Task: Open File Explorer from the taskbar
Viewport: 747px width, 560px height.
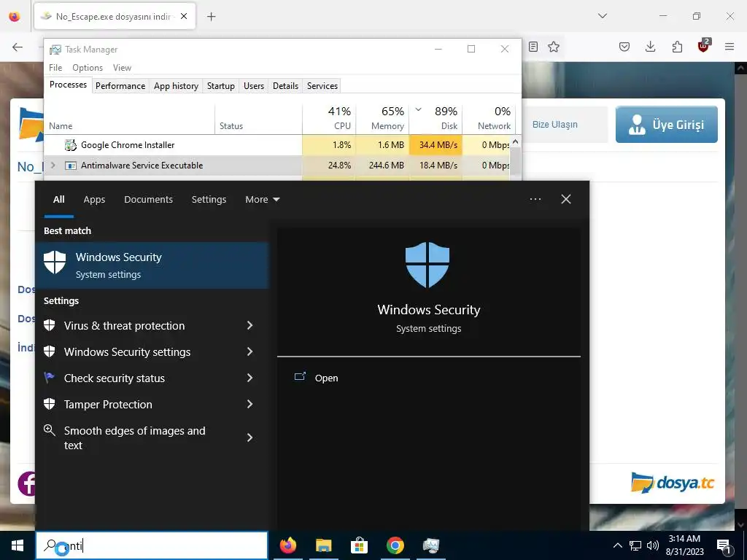Action: point(323,545)
